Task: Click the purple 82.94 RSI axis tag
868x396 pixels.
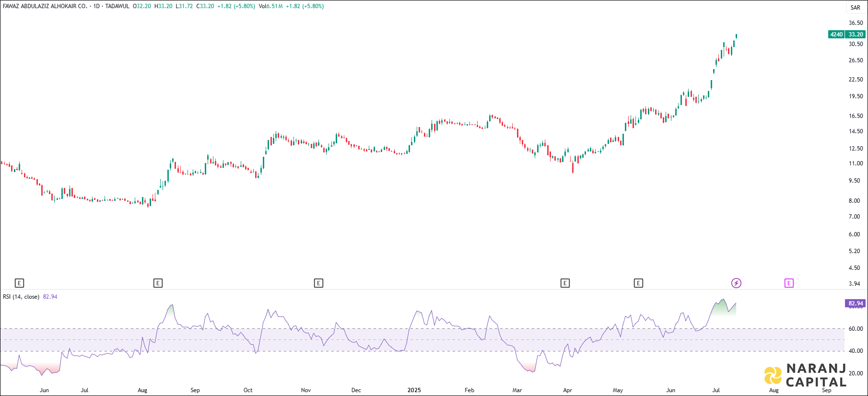Action: point(855,303)
